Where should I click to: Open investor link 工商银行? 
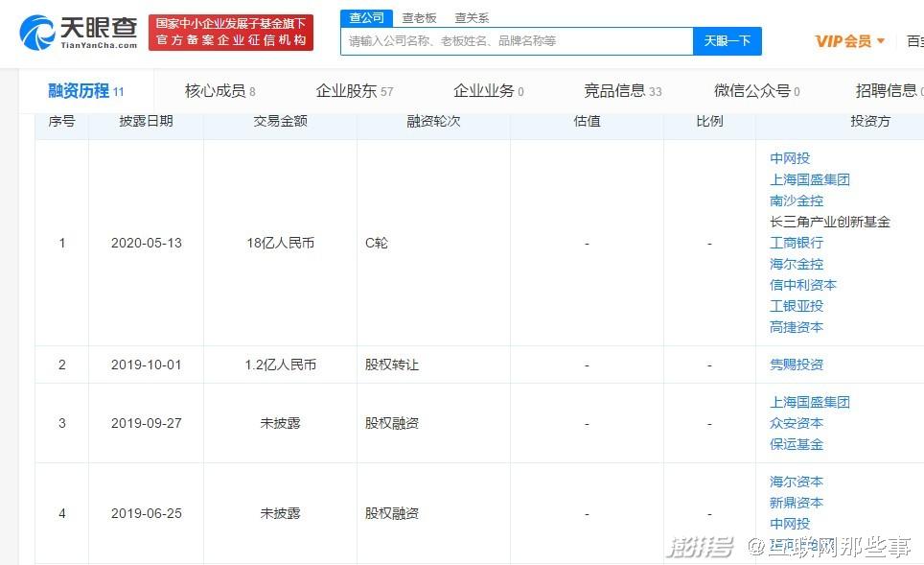(x=797, y=243)
